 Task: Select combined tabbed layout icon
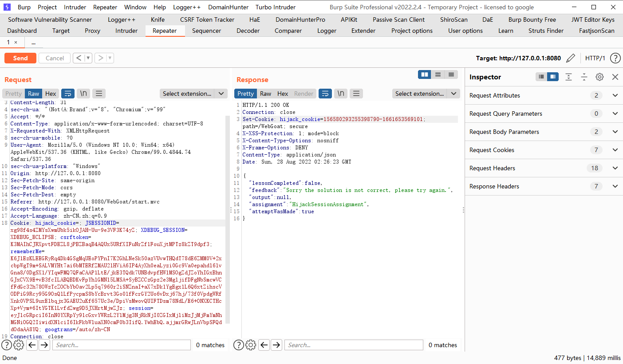pos(451,74)
